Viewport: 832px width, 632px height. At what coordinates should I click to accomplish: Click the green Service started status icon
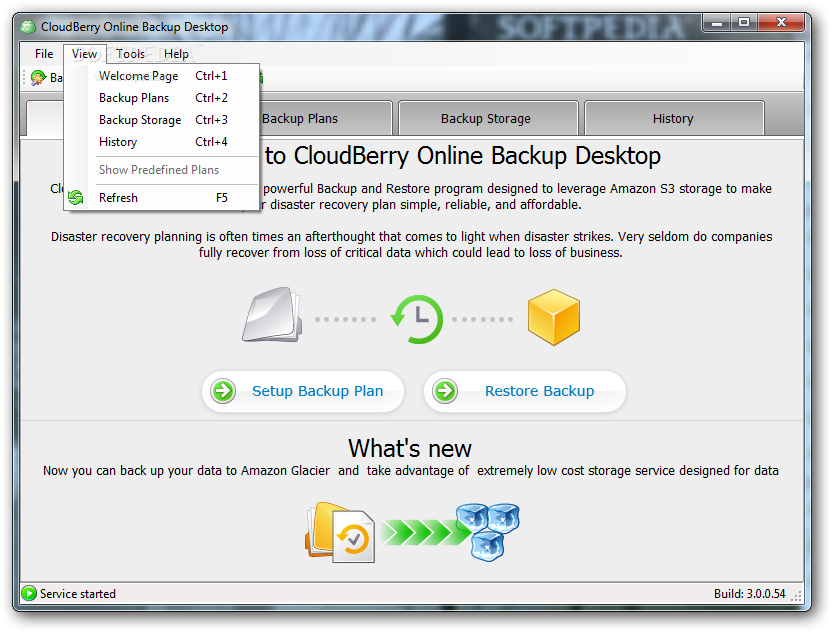[x=29, y=593]
